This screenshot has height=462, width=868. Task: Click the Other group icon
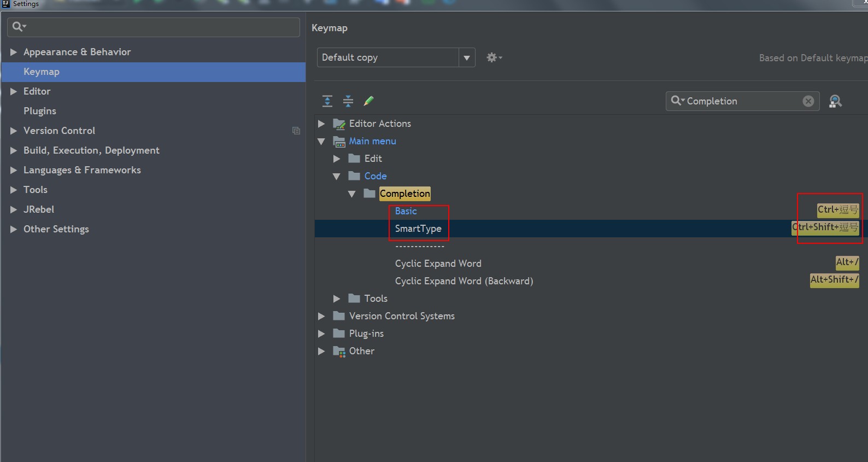(x=339, y=352)
